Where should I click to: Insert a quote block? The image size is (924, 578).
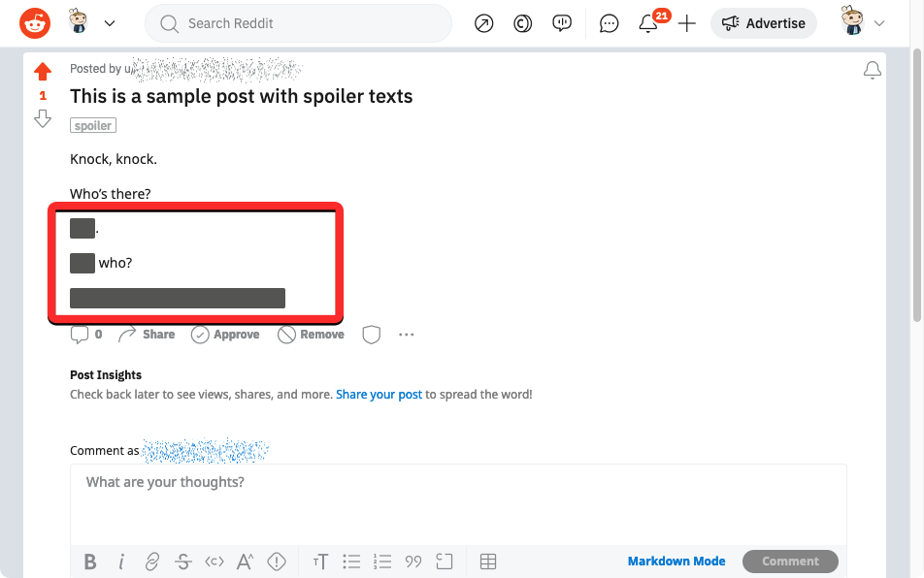point(413,562)
